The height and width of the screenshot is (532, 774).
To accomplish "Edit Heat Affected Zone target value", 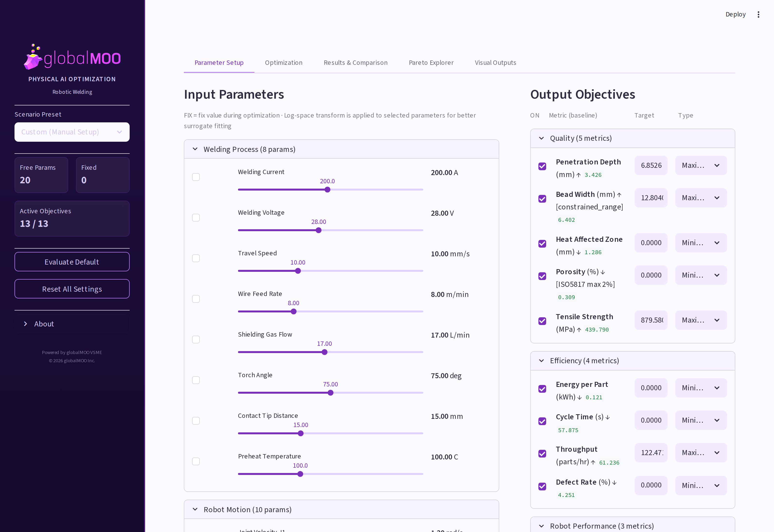I will (x=651, y=243).
